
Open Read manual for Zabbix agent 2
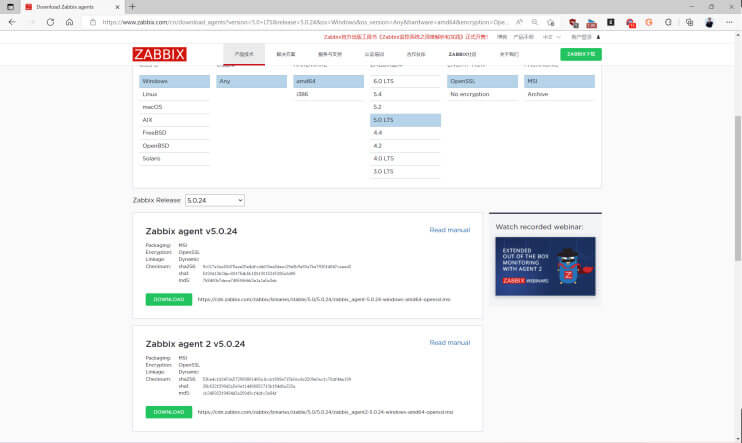coord(450,343)
